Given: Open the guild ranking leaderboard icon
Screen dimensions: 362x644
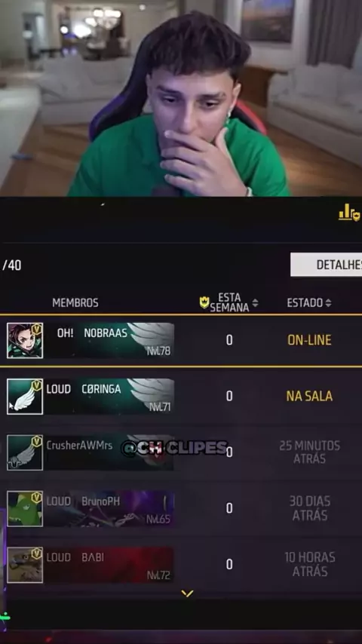Looking at the screenshot, I should tap(349, 213).
